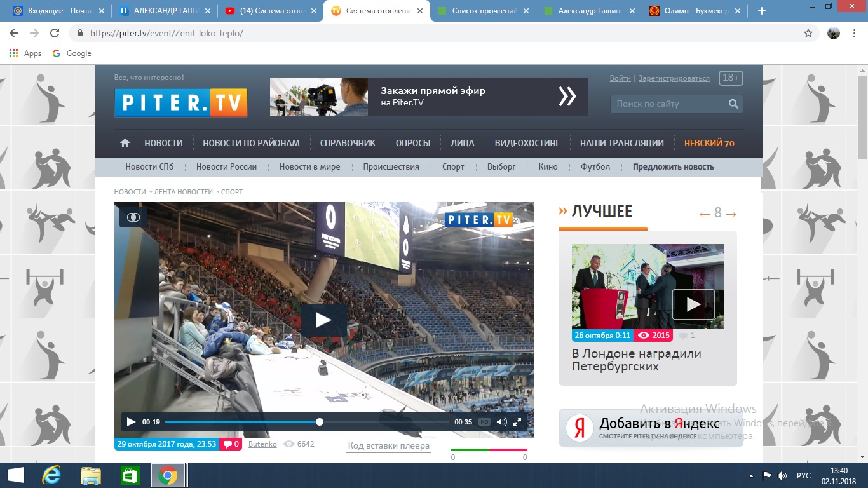Switch to the 'Олимп - Букмекер' tab

695,11
